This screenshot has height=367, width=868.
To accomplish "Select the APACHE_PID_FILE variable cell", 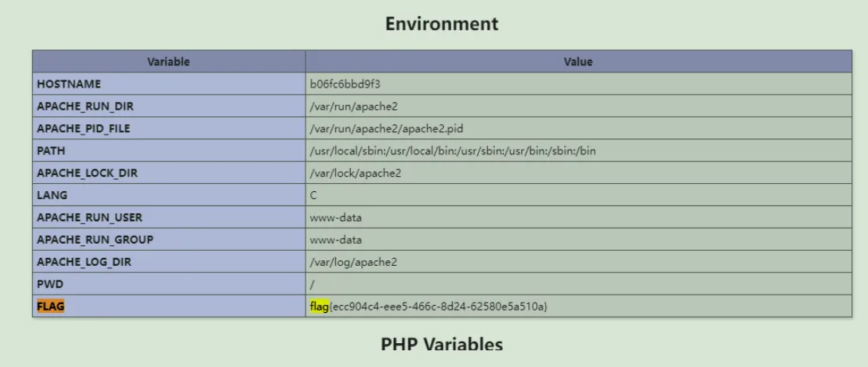I will [x=84, y=128].
